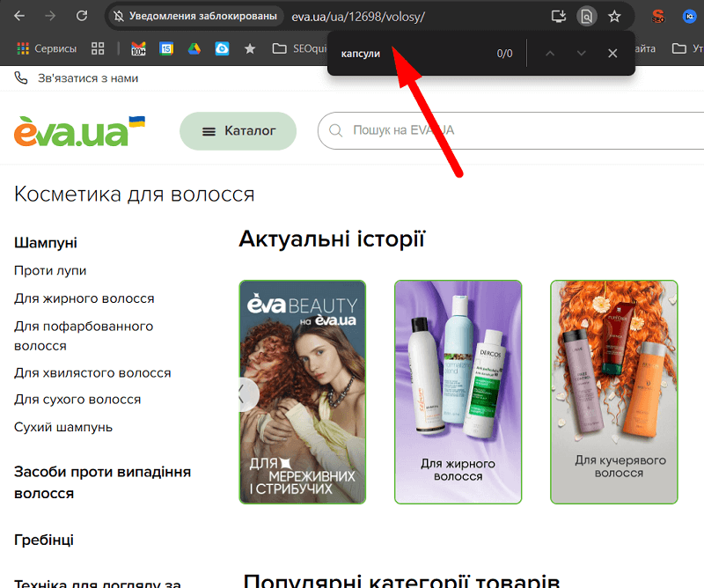This screenshot has width=704, height=588.
Task: Click the page search lens icon
Action: coord(587,17)
